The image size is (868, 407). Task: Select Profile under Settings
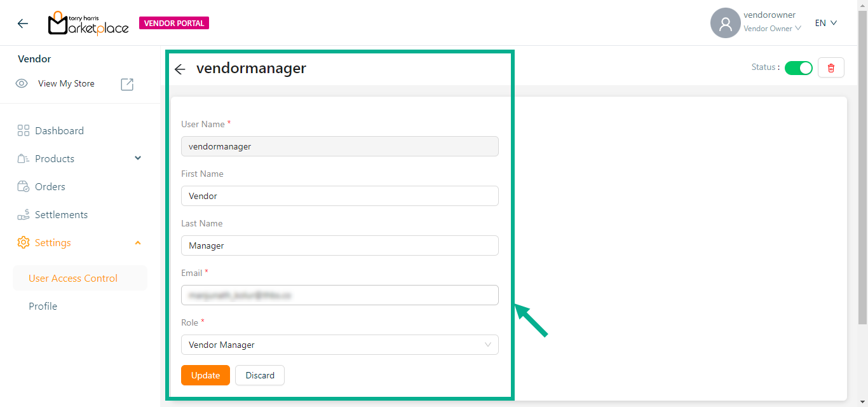[x=43, y=306]
